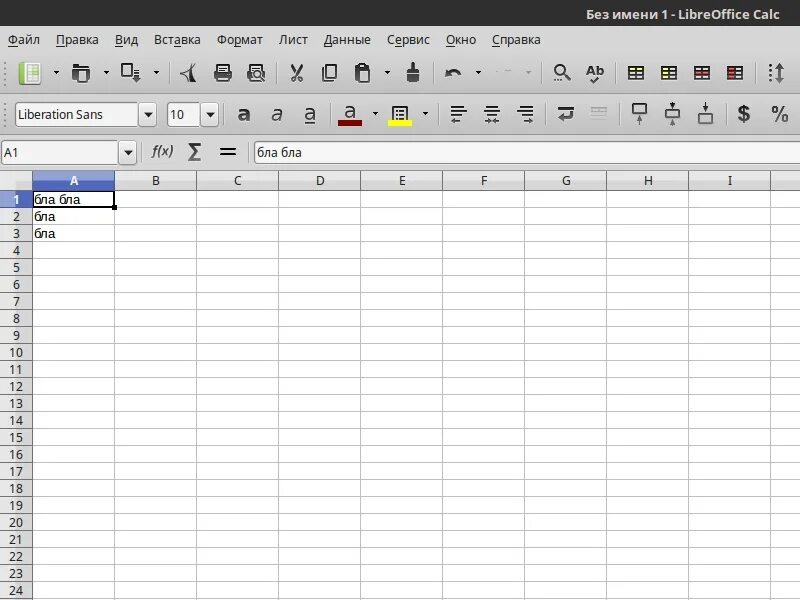
Task: Open the font color palette arrow
Action: [376, 113]
